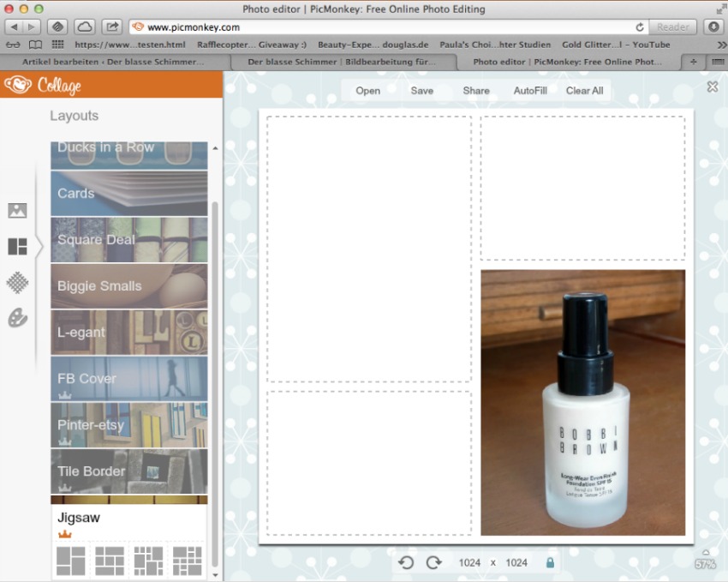
Task: Select the Bobbi Brown foundation photo cell
Action: pos(582,403)
